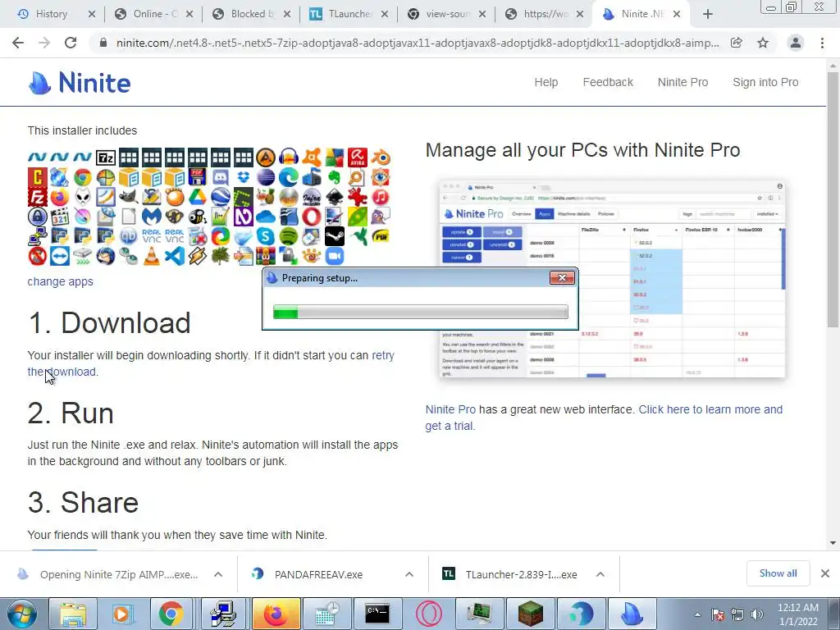Viewport: 840px width, 630px height.
Task: Click the Skype icon
Action: (266, 236)
